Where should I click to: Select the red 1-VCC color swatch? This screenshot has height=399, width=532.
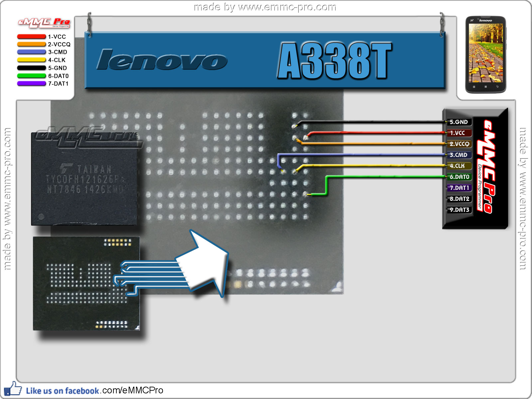tap(32, 37)
